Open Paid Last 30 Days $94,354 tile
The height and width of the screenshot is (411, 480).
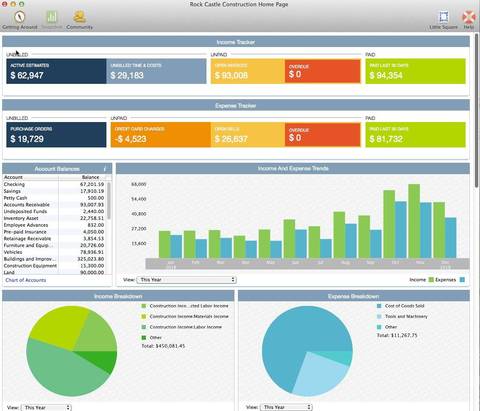[415, 71]
